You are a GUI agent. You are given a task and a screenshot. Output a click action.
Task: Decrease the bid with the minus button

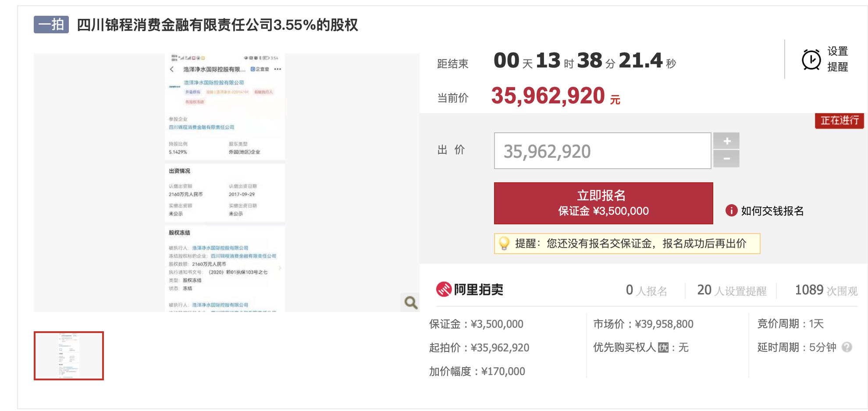click(x=726, y=159)
